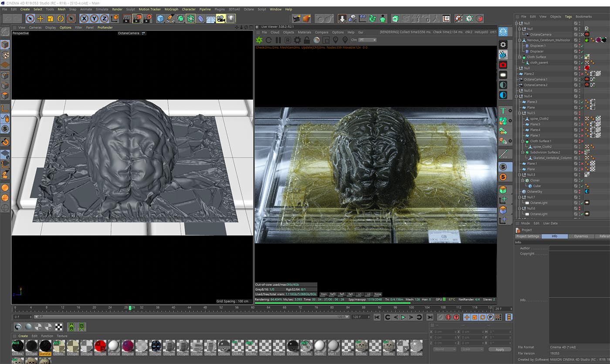
Task: Add a Light object from toolbar
Action: click(x=231, y=18)
